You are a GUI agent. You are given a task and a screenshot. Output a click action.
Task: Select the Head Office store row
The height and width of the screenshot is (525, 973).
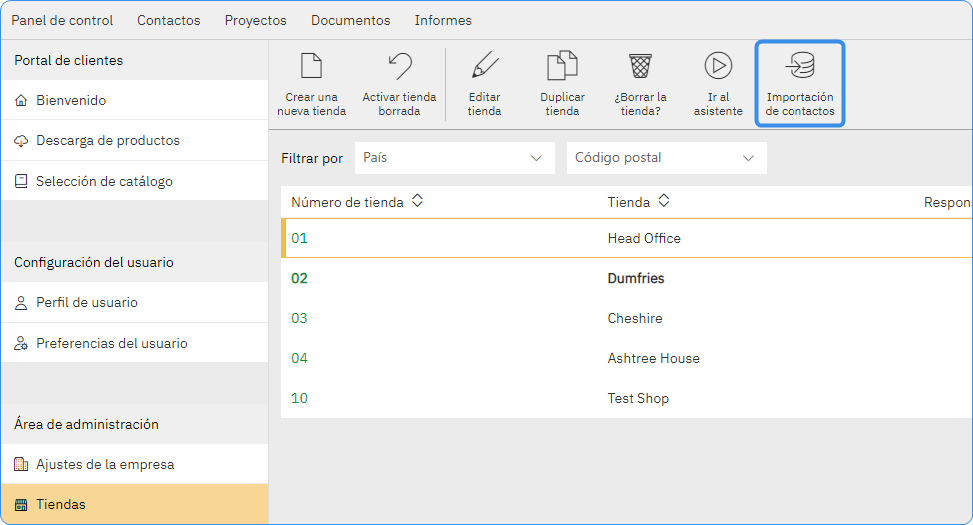point(644,239)
